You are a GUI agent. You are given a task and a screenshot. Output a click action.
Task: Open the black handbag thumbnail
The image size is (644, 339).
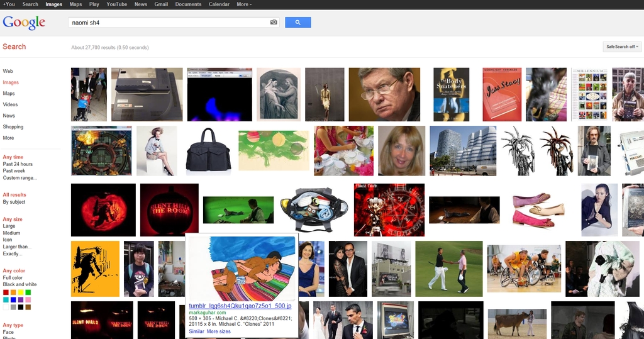(208, 150)
